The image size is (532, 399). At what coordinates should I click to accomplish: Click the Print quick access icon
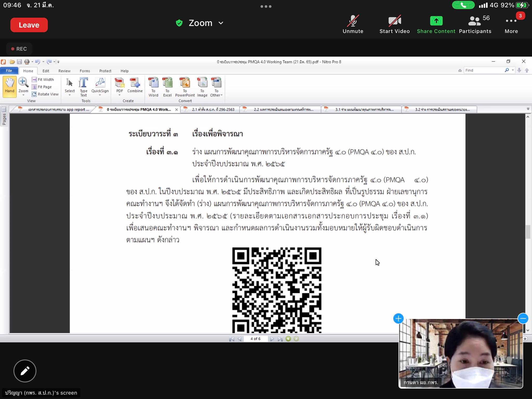[27, 62]
